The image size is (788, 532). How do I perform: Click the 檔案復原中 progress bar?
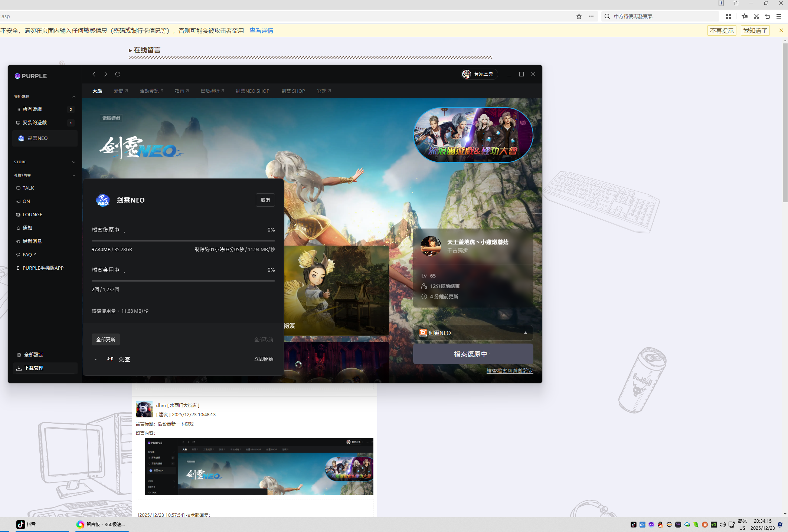click(x=183, y=240)
